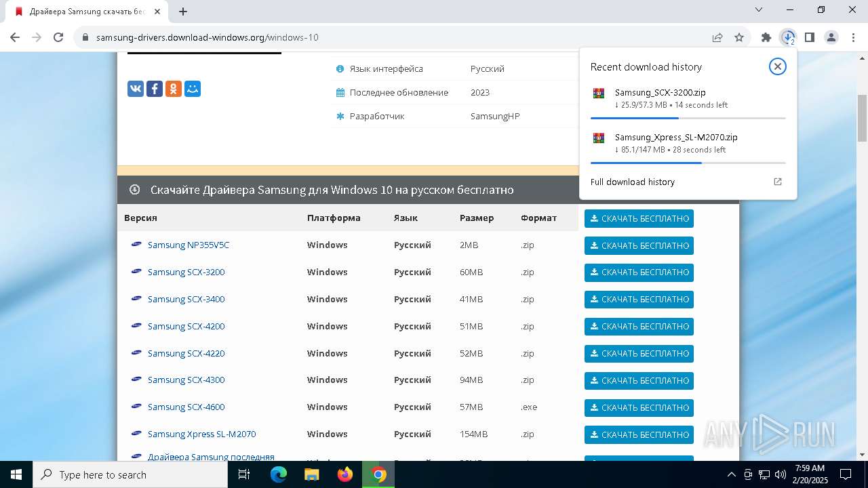The height and width of the screenshot is (488, 868).
Task: Open Samsung_Xpress_SL-M2070.zip download entry
Action: pyautogui.click(x=688, y=143)
